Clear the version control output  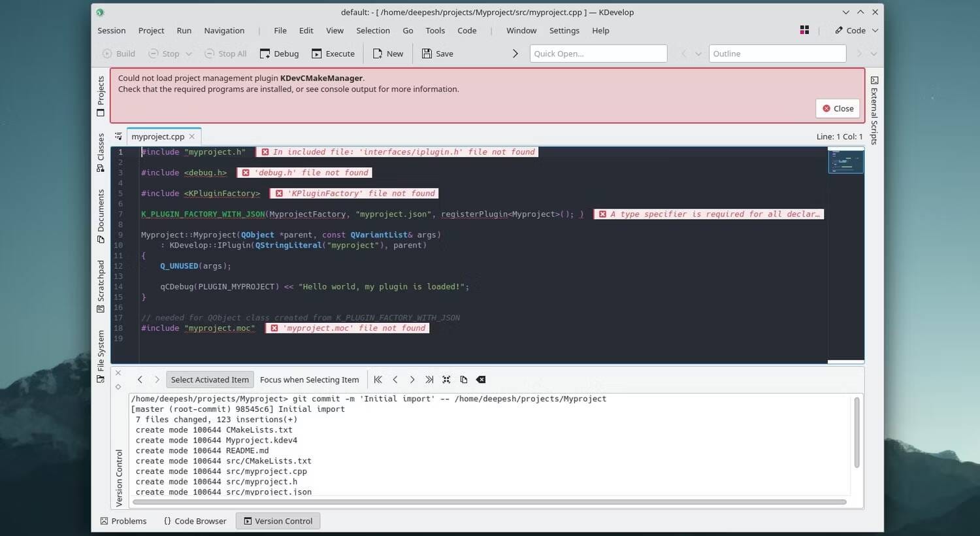coord(481,379)
